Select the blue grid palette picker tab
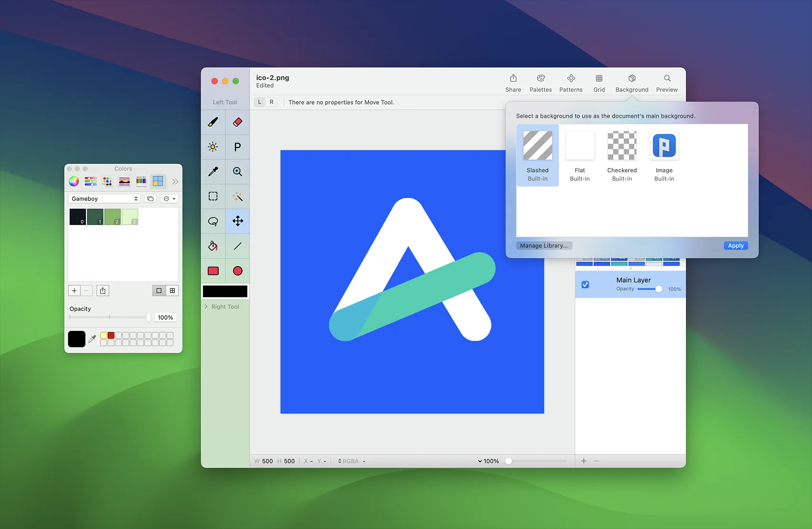Image resolution: width=812 pixels, height=529 pixels. 158,181
